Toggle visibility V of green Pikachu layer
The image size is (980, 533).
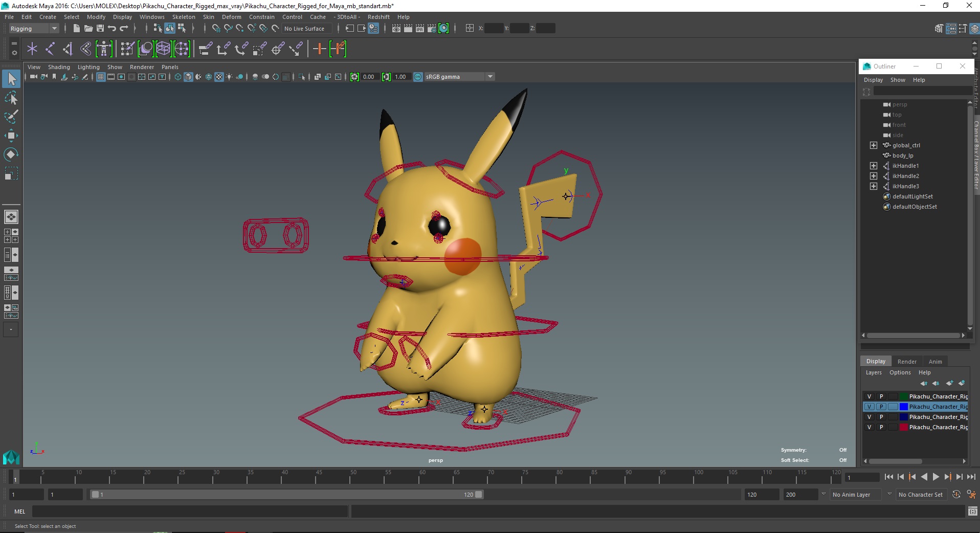click(x=869, y=396)
